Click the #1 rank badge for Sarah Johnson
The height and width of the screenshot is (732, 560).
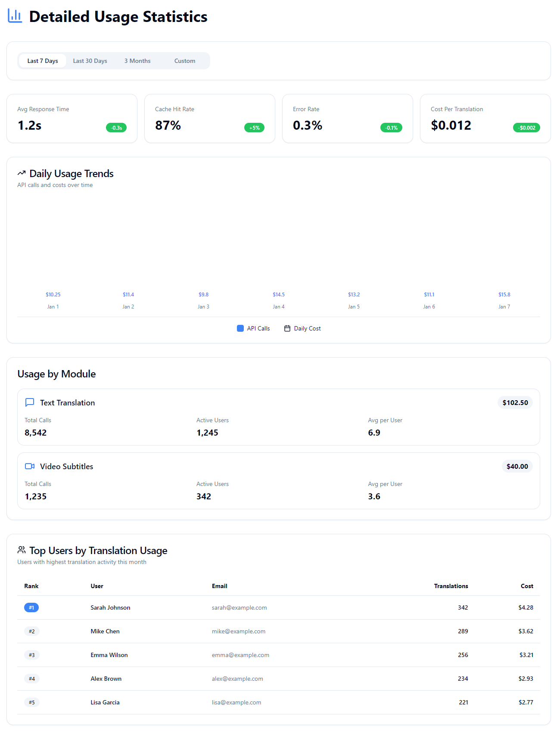(31, 607)
